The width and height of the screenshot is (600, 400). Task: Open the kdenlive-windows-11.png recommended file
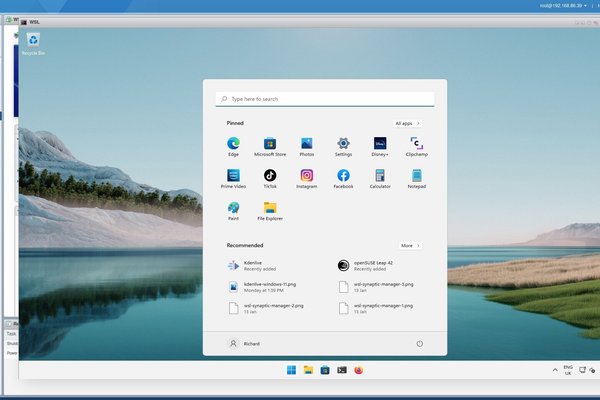262,287
